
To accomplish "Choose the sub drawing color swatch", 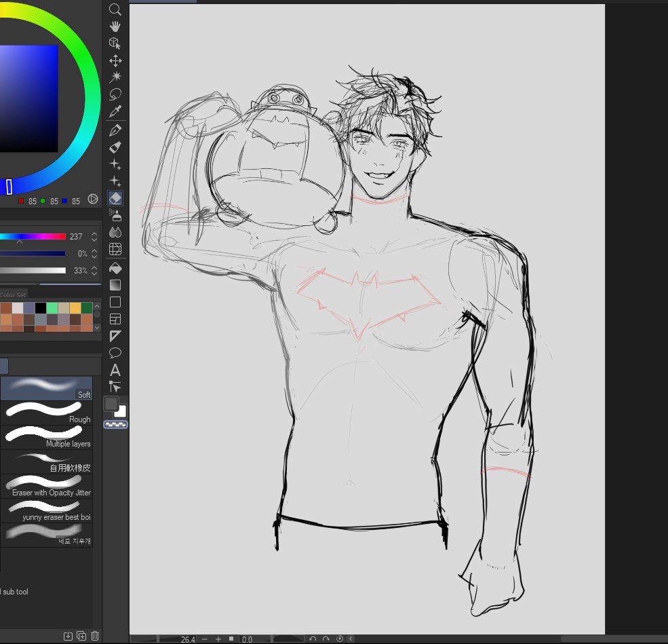I will click(121, 412).
